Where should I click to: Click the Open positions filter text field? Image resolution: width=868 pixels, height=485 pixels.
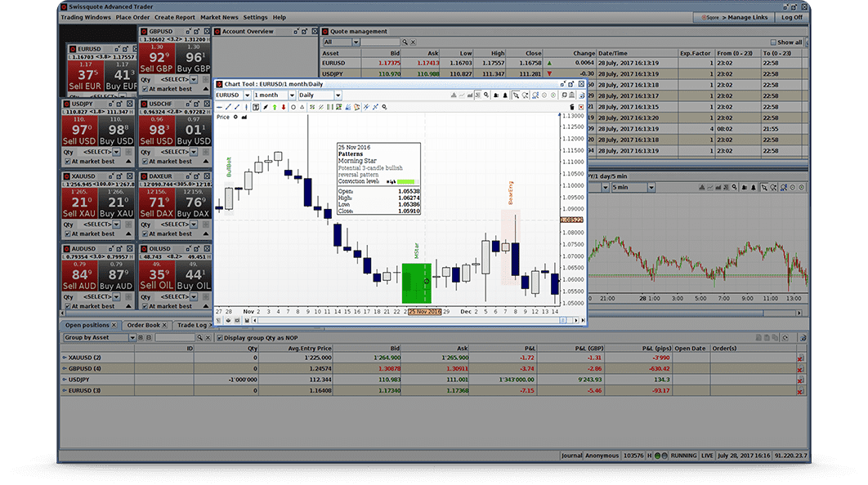tap(175, 337)
